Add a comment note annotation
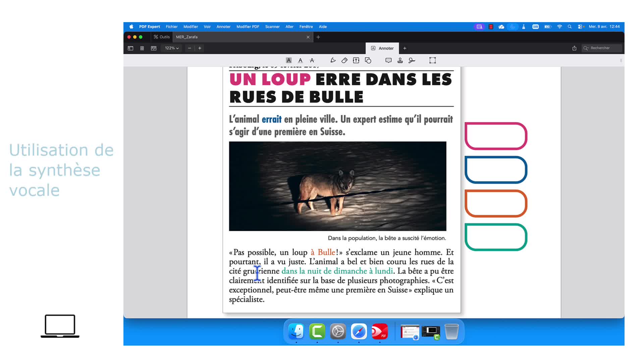This screenshot has width=644, height=362. coord(388,60)
